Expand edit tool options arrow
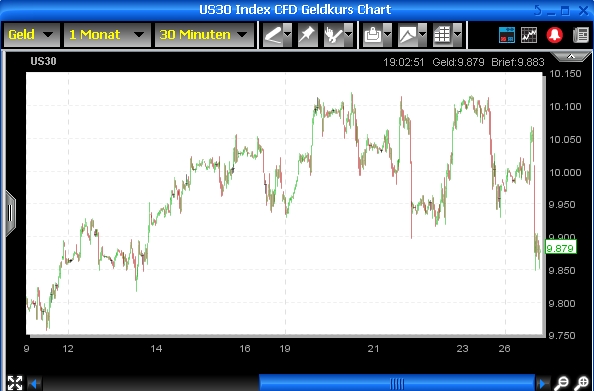 [348, 35]
